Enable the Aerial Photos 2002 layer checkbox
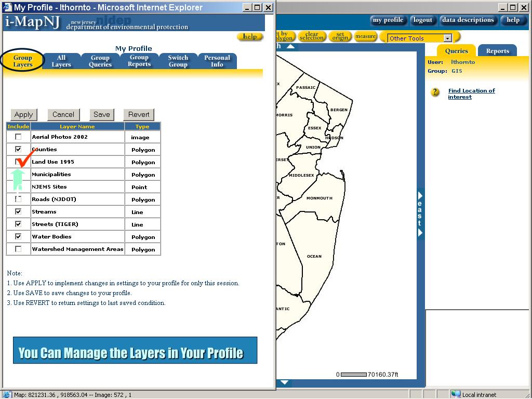The height and width of the screenshot is (399, 532). [x=18, y=137]
